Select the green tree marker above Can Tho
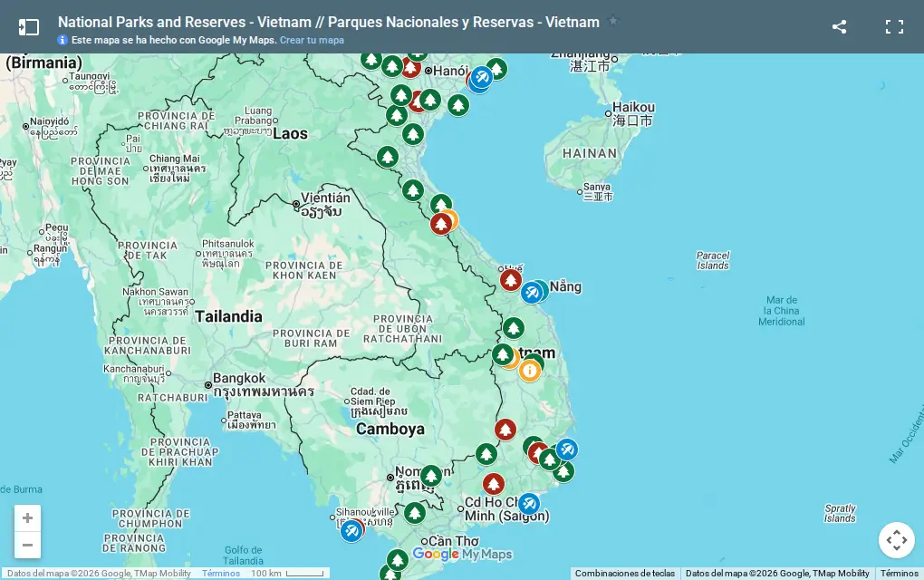The height and width of the screenshot is (580, 924). point(414,513)
